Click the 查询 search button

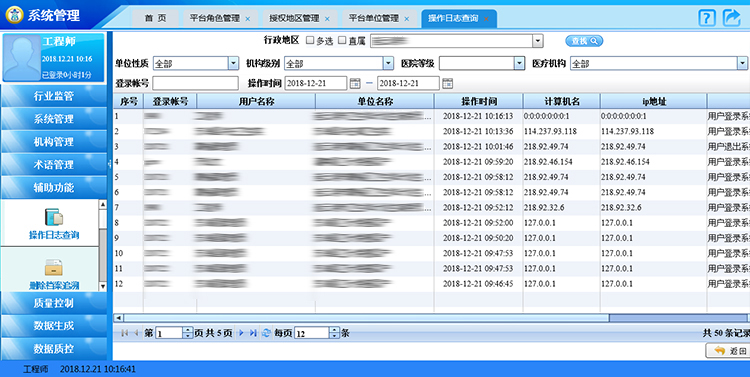point(584,41)
